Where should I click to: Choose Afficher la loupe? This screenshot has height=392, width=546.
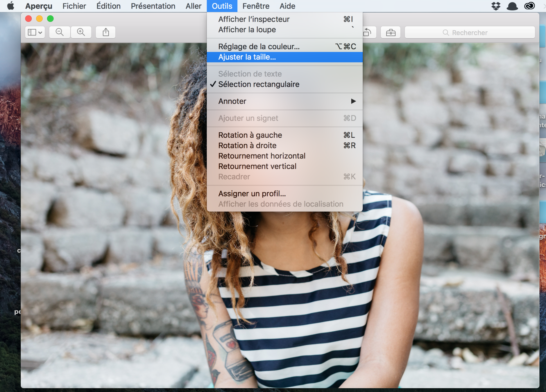(x=285, y=30)
